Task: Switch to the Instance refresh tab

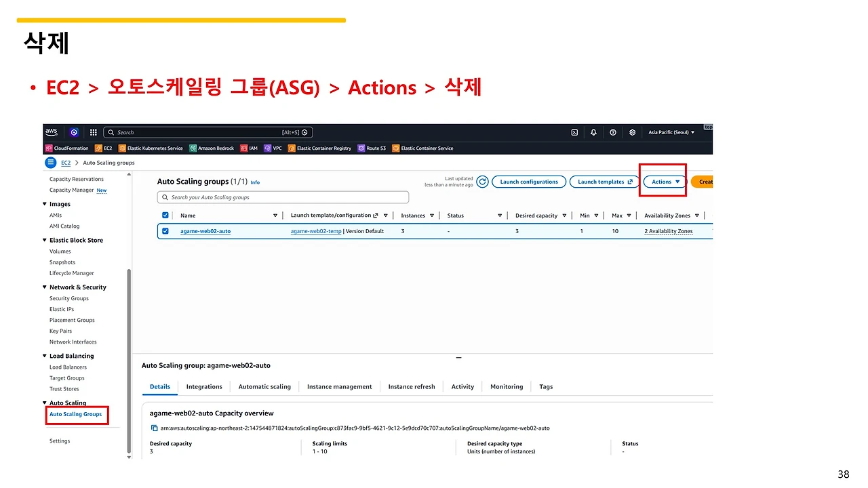Action: [412, 387]
